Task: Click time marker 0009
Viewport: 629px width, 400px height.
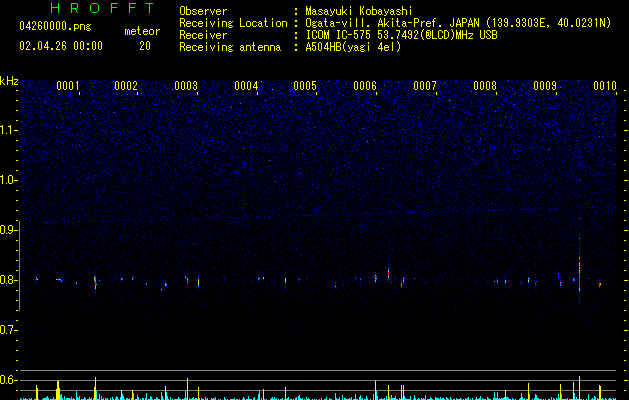Action: click(545, 86)
